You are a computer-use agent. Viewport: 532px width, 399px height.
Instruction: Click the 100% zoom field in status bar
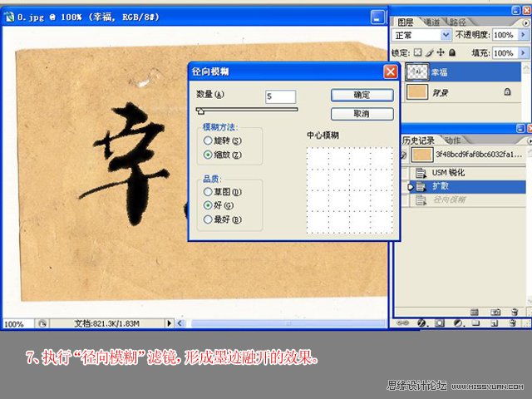pos(18,323)
